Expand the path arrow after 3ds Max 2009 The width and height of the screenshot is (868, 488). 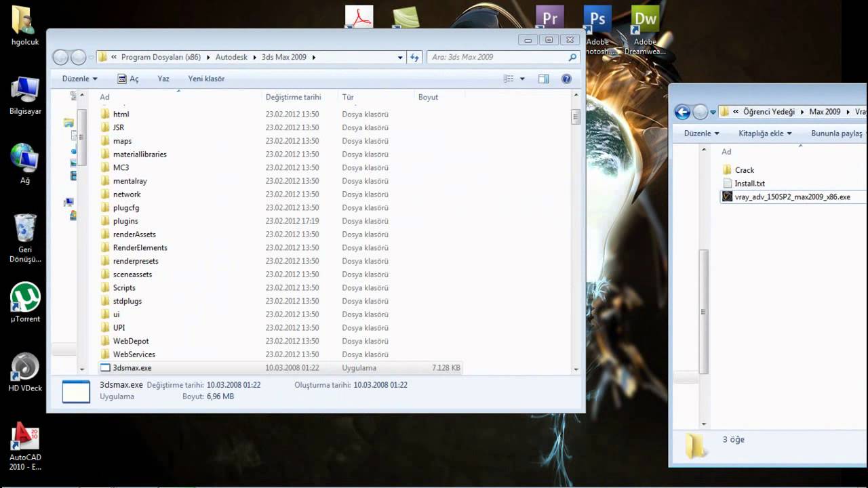314,58
